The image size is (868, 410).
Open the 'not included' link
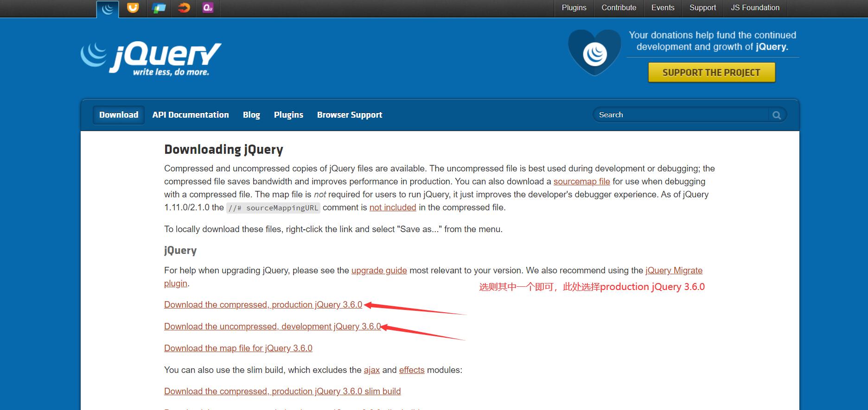393,208
